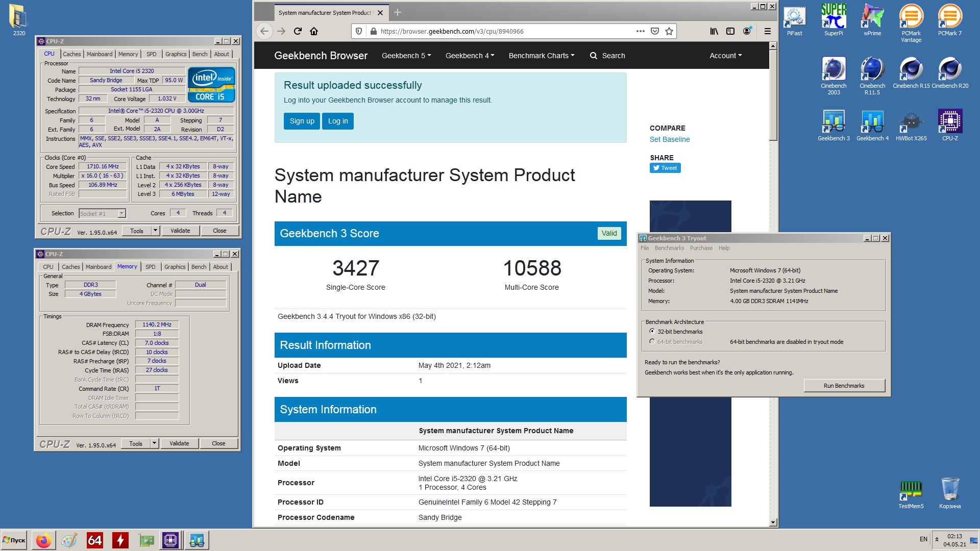Click the scrollbar up arrow in browser

tap(773, 46)
